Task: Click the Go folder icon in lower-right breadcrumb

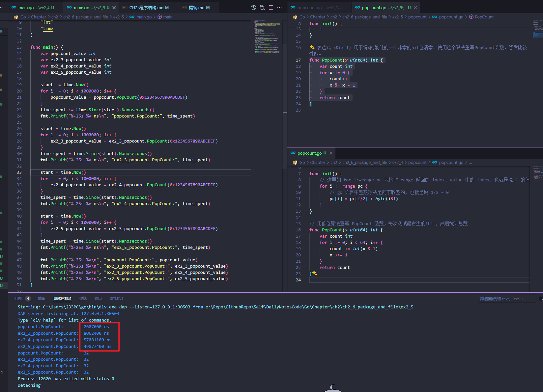Action: pyautogui.click(x=295, y=162)
